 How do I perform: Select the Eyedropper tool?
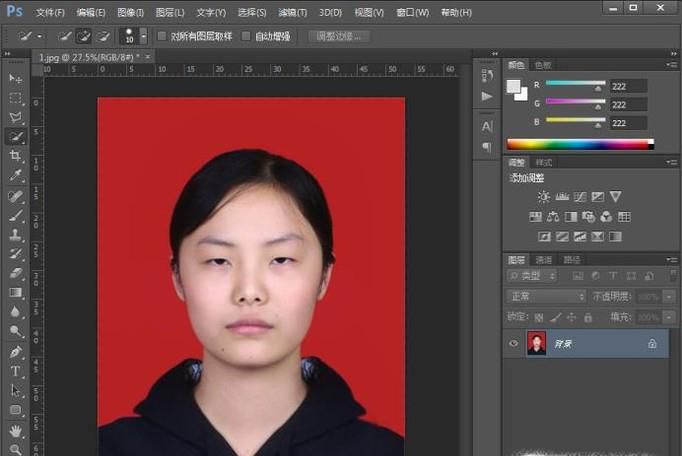(16, 176)
